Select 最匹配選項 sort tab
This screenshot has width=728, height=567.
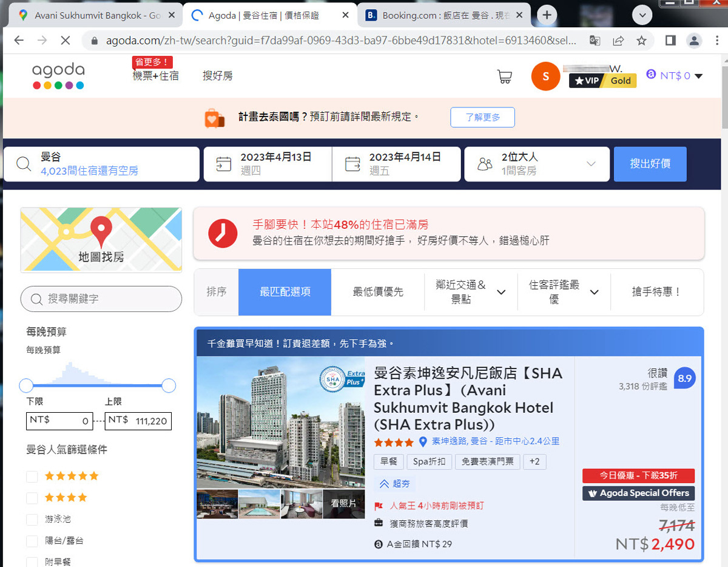coord(285,292)
